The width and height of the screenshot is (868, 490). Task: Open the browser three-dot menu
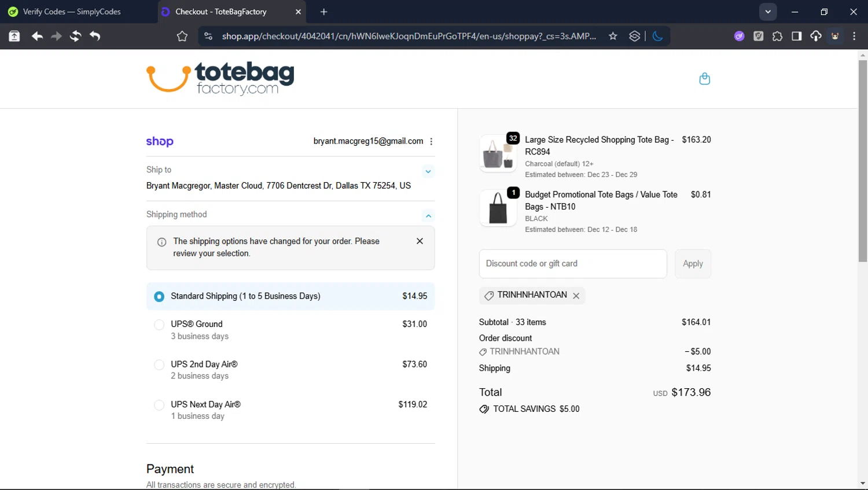[854, 36]
